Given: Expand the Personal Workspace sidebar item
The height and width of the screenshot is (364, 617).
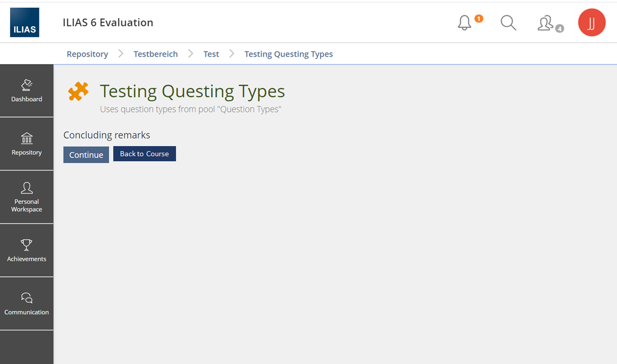Looking at the screenshot, I should click(27, 197).
